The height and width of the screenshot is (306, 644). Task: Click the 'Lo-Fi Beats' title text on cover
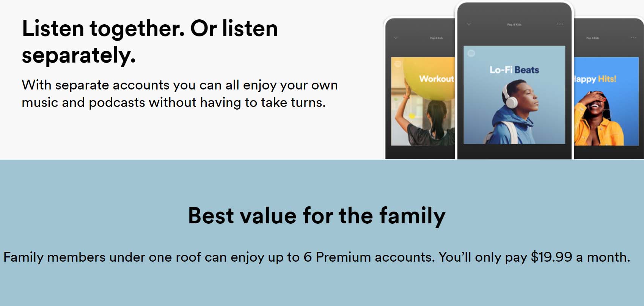click(514, 70)
